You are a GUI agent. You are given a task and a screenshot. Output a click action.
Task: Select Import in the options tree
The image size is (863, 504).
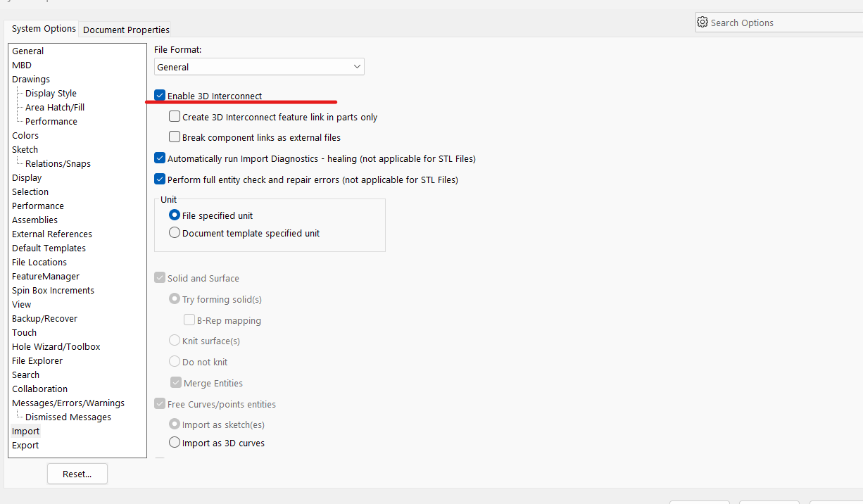pos(26,431)
